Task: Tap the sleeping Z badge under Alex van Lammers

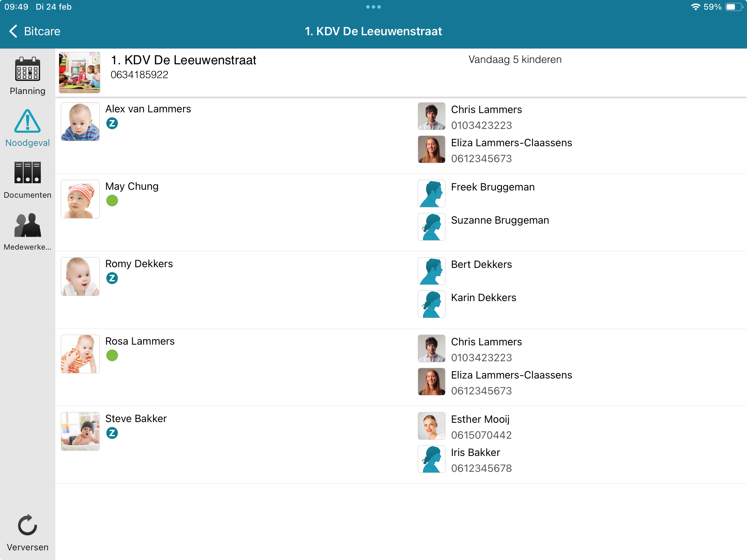Action: click(x=112, y=123)
